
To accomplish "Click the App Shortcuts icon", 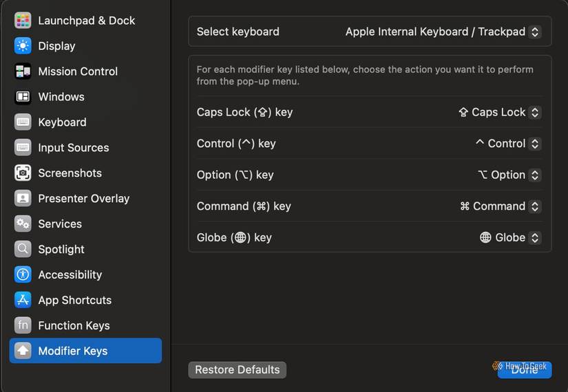I will 23,300.
